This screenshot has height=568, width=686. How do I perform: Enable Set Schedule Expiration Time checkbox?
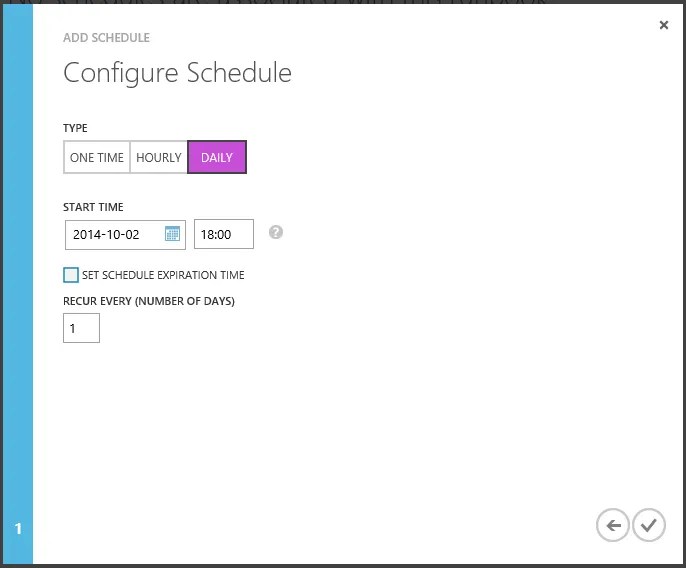(71, 275)
